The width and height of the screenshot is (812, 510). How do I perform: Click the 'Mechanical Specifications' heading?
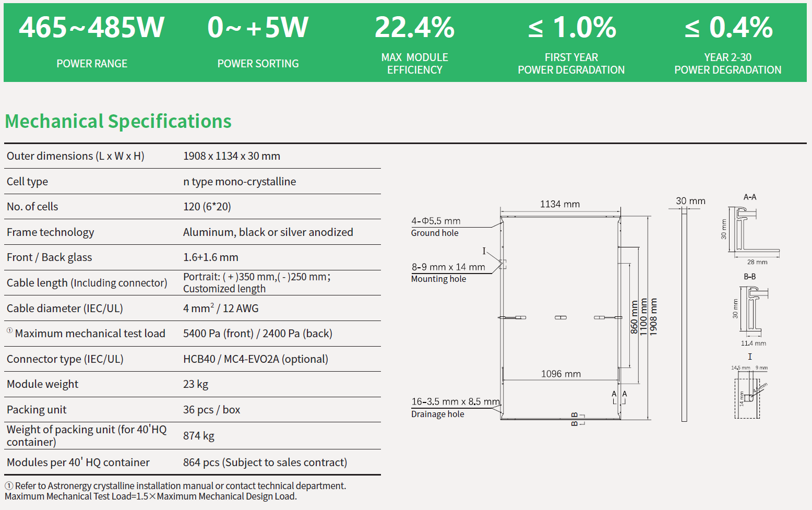118,121
